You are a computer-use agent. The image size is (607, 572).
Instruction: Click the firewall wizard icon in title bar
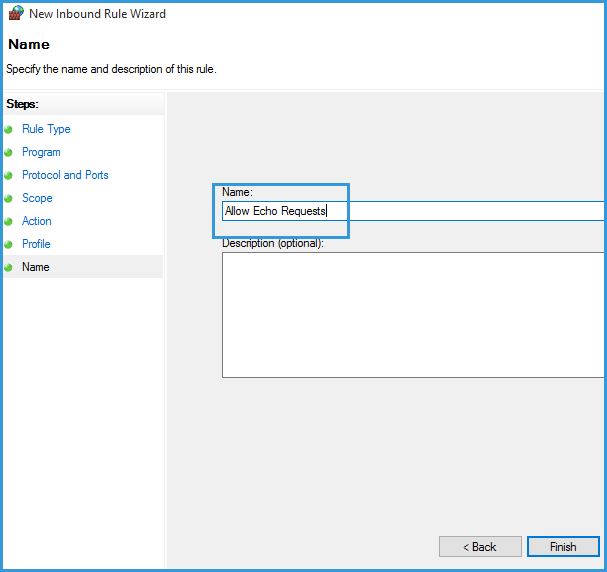point(15,14)
